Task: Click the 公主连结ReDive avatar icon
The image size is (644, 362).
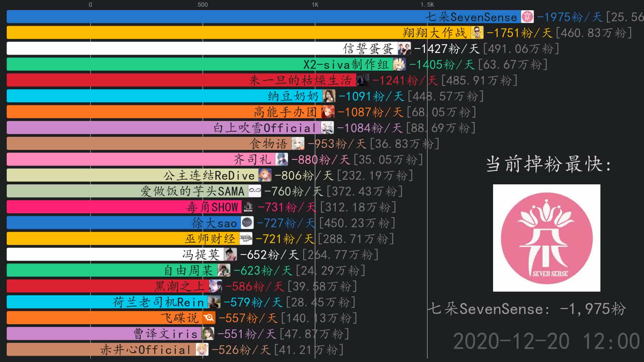Action: pos(265,175)
